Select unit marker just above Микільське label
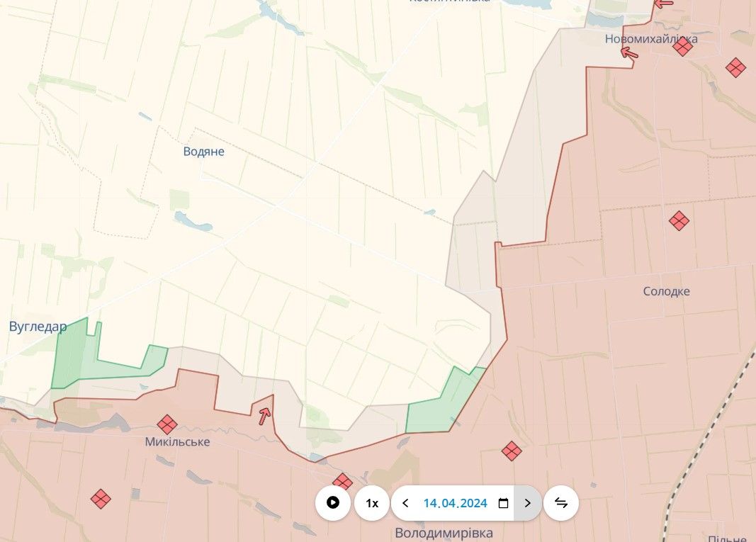The image size is (756, 542). tap(167, 425)
